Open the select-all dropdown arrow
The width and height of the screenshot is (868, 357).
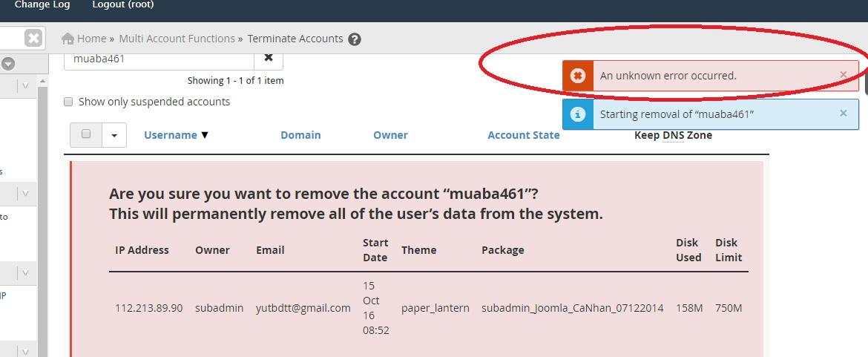114,135
